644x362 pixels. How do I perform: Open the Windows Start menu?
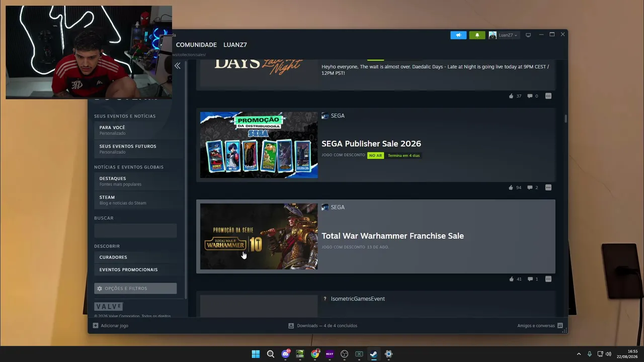tap(256, 354)
